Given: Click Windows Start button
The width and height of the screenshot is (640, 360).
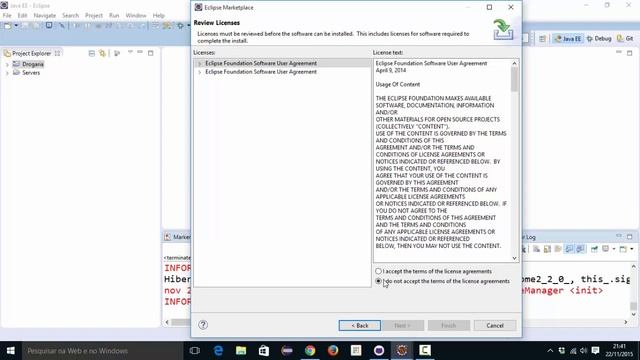Looking at the screenshot, I should coord(11,351).
